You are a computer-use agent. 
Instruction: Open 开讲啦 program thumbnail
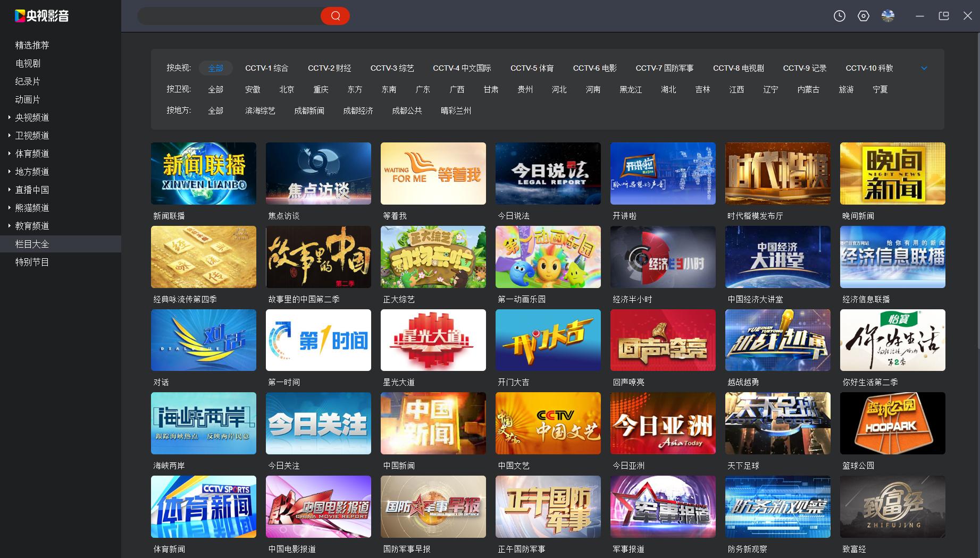pyautogui.click(x=663, y=173)
